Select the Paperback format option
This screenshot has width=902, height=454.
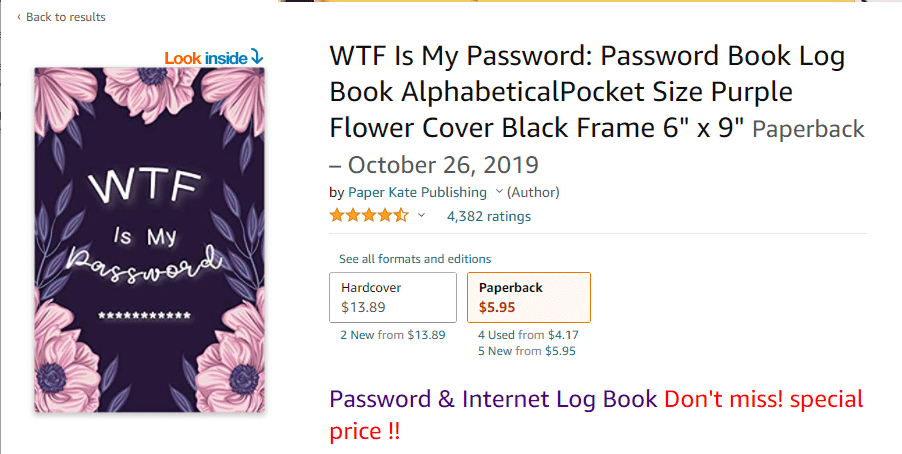[x=529, y=297]
